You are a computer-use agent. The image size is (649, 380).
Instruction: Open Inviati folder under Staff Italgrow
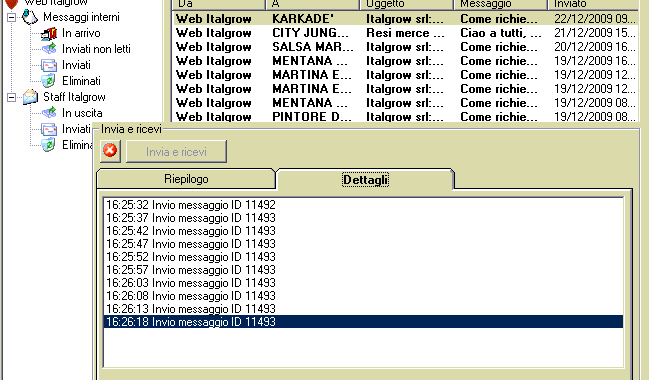[49, 129]
